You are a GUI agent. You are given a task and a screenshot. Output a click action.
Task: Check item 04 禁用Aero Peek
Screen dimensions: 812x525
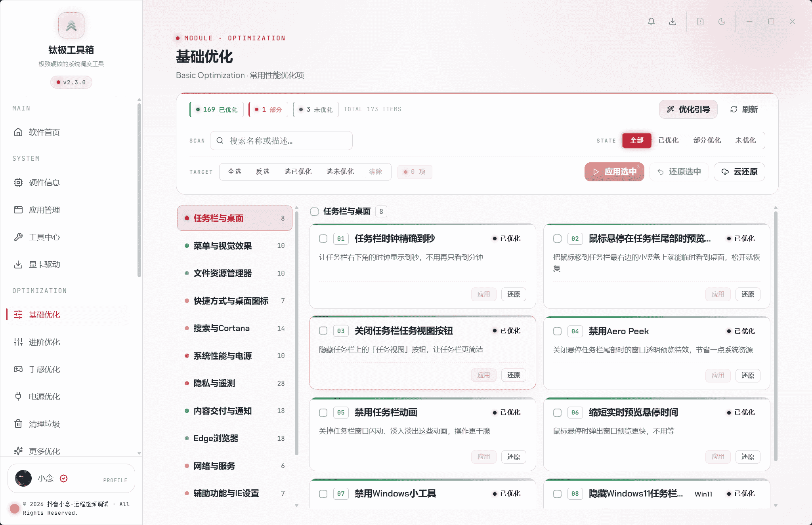tap(558, 331)
